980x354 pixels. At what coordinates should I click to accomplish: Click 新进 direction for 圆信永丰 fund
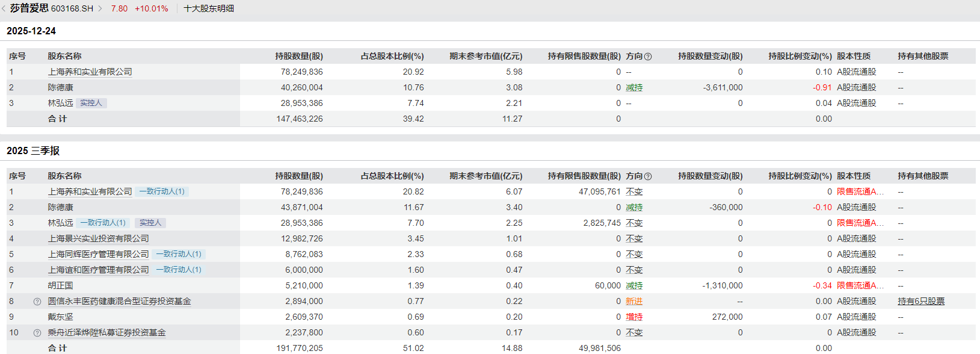tap(633, 301)
